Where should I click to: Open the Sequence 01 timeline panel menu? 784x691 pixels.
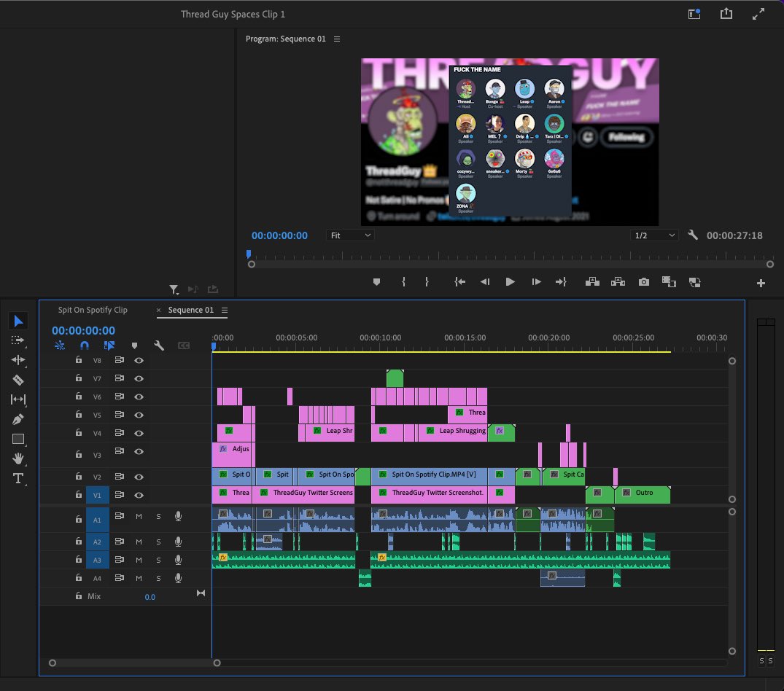click(225, 310)
